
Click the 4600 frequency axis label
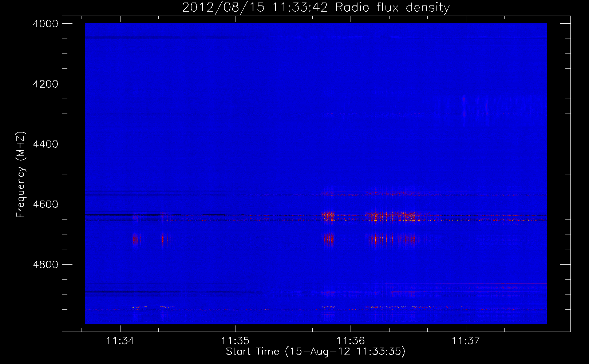46,204
